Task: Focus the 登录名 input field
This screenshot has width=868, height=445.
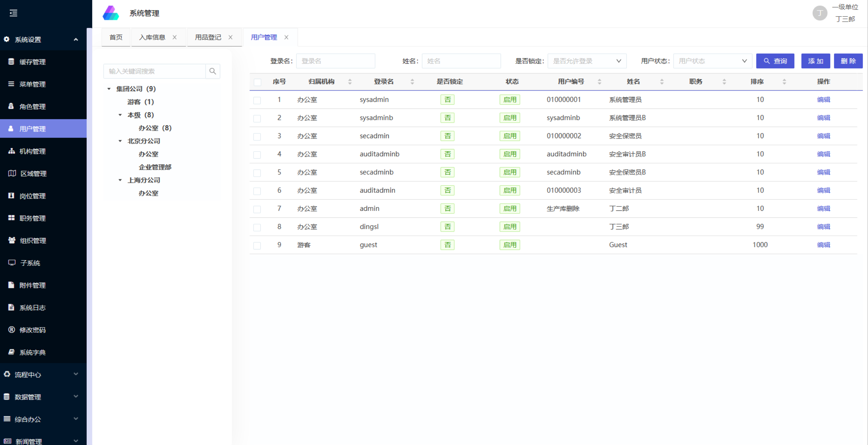Action: pos(335,61)
